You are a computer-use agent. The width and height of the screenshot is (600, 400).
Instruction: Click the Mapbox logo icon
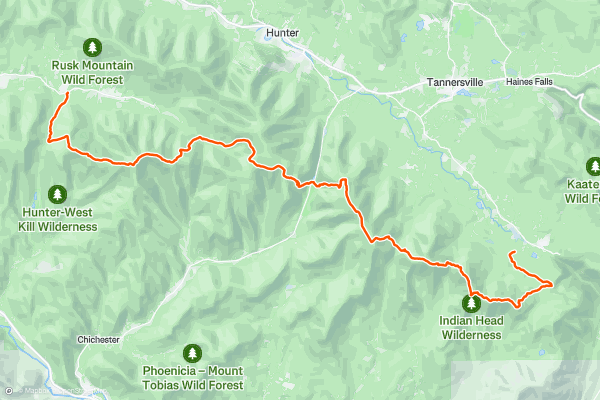click(x=9, y=391)
